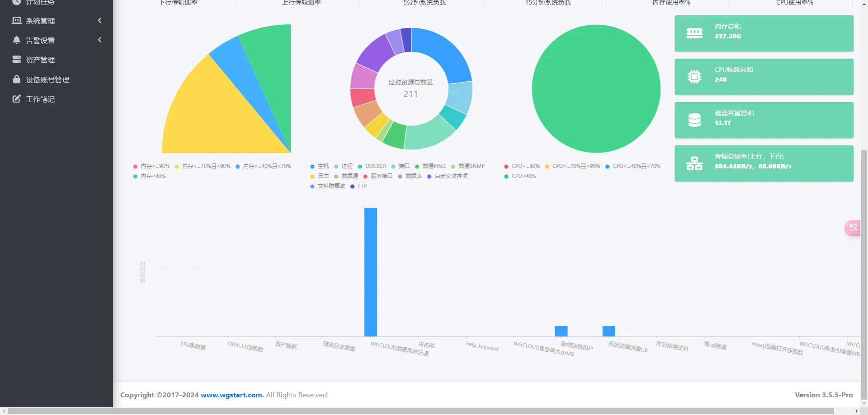Expand the 系统管理 submenu chevron
868x415 pixels.
(x=99, y=20)
